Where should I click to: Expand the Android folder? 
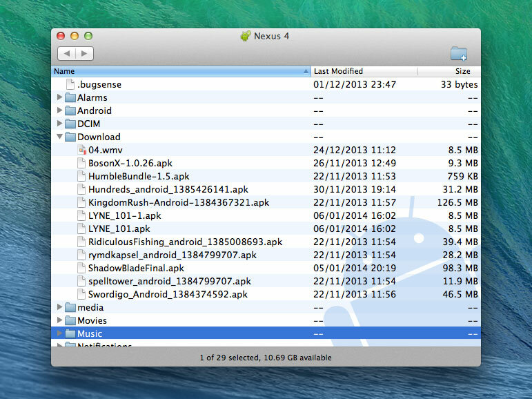point(59,110)
